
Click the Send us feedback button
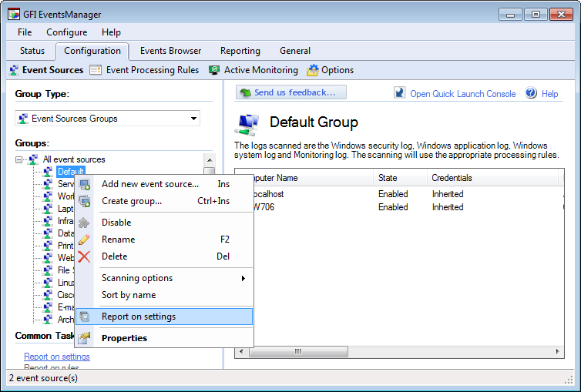click(x=290, y=92)
